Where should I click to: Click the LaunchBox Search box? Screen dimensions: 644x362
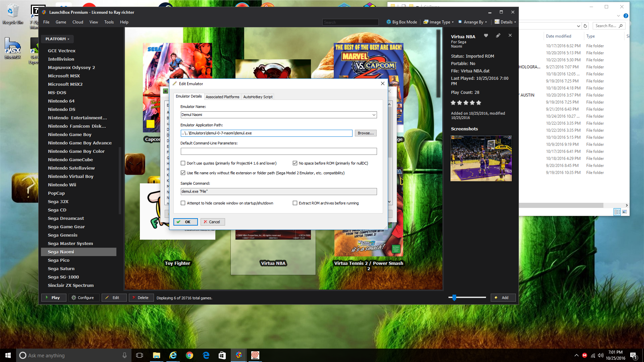(350, 22)
